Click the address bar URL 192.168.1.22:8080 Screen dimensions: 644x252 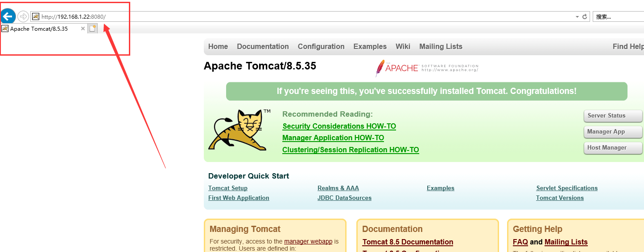(x=74, y=16)
